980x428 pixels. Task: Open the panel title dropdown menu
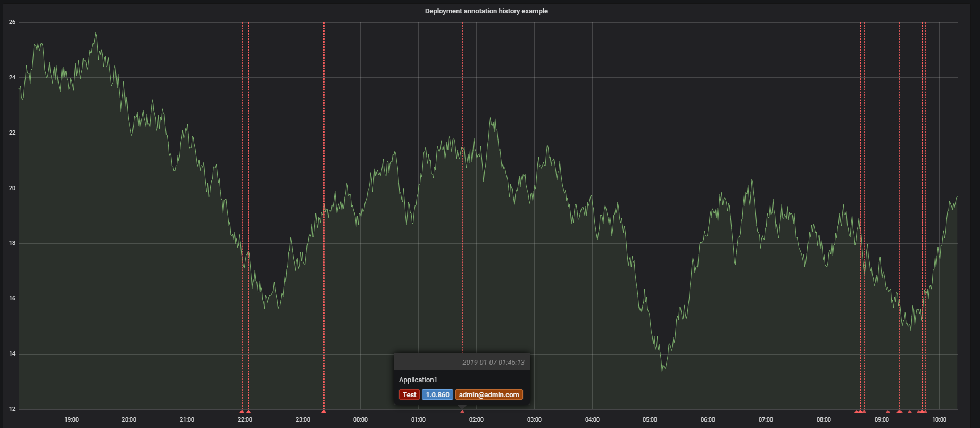[486, 11]
